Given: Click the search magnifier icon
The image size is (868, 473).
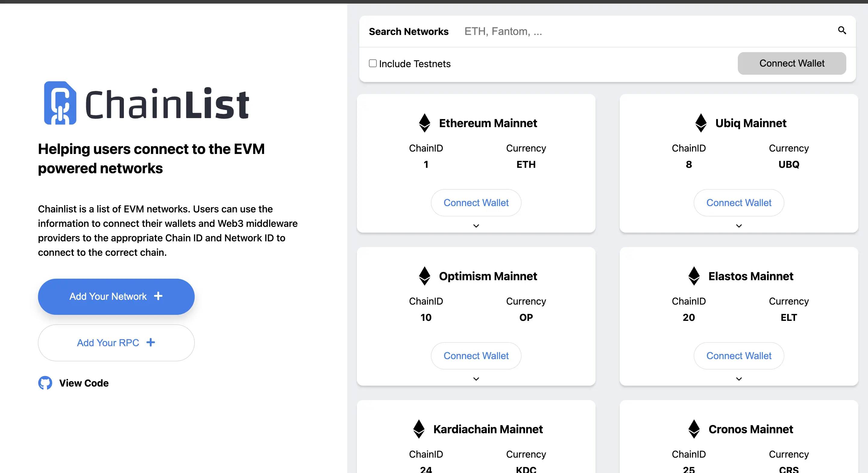Looking at the screenshot, I should click(x=842, y=31).
